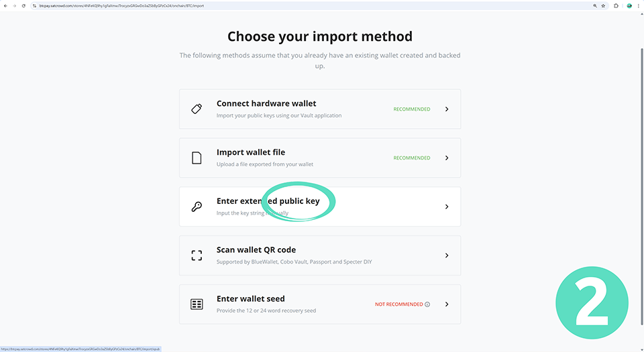Click the QR scan frame icon
The image size is (644, 352).
pos(197,255)
